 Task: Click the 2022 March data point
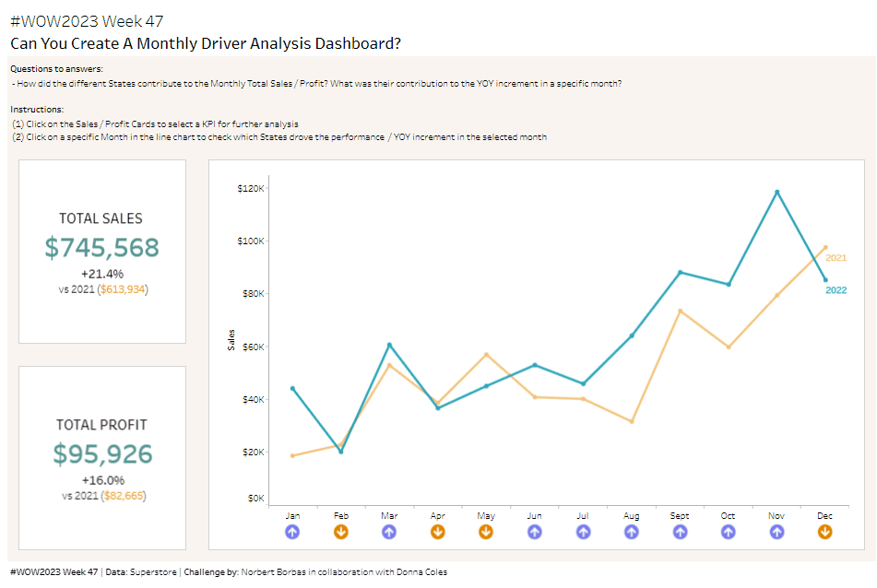(x=389, y=345)
